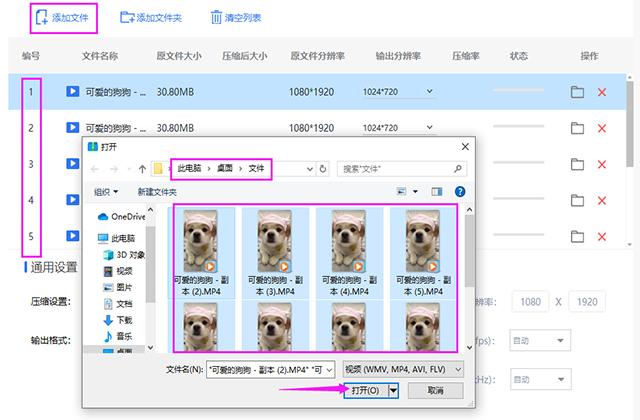640x420 pixels.
Task: Change the view mode icon in dialog
Action: click(402, 191)
